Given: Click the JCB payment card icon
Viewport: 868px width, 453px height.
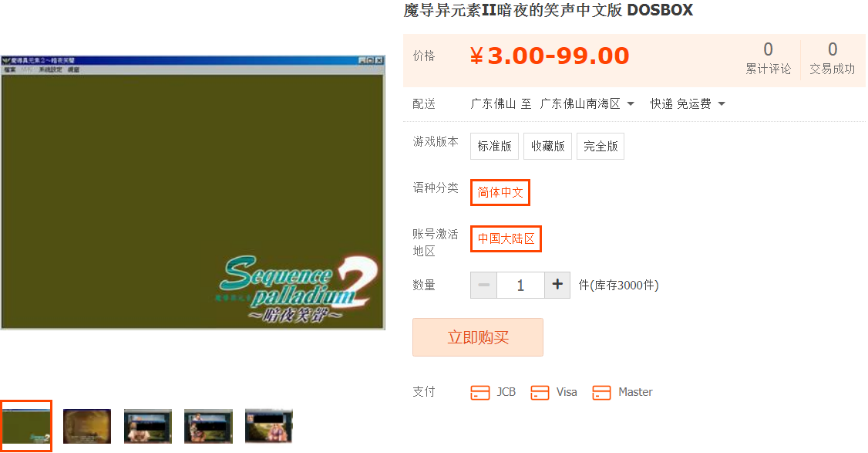Looking at the screenshot, I should point(480,393).
